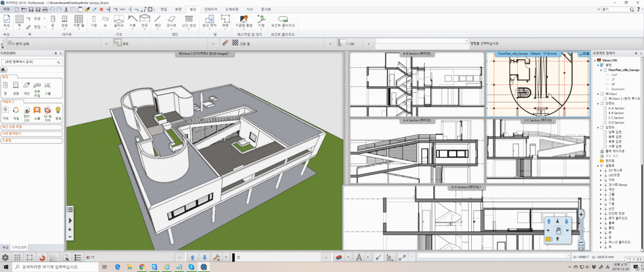Switch to the 화면 ribbon tab
This screenshot has height=272, width=644.
coord(178,8)
